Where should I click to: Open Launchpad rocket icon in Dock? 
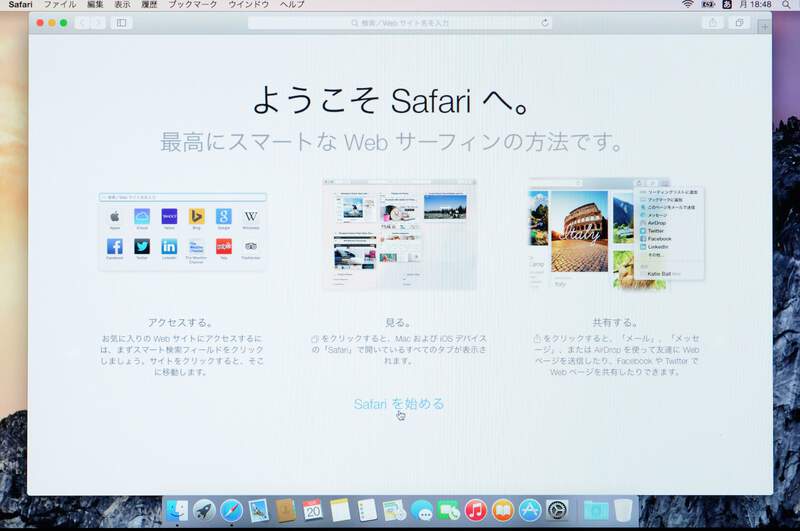pos(204,510)
